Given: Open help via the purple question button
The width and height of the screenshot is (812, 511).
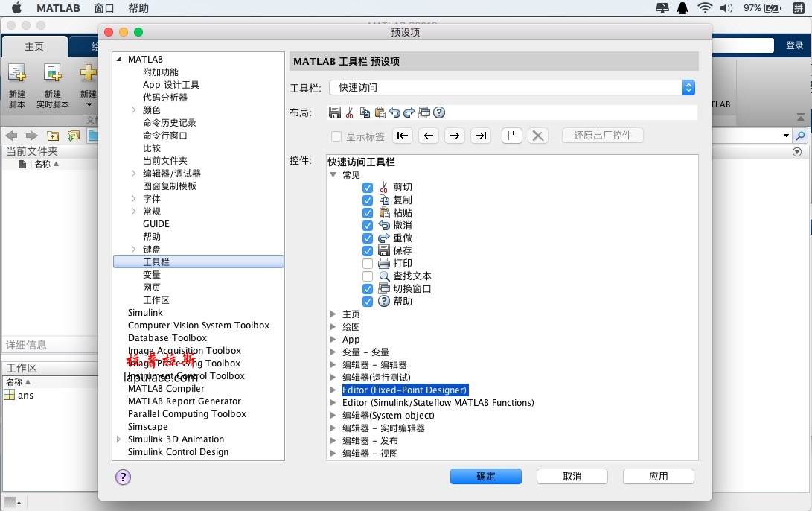Looking at the screenshot, I should 123,477.
